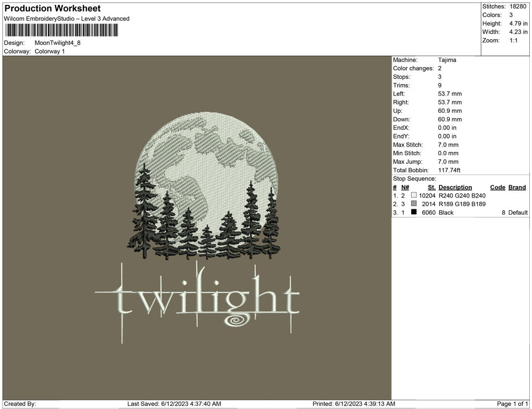Click the Total Bobbin value '117.74ft'
Image resolution: width=532 pixels, height=409 pixels.
(x=449, y=170)
